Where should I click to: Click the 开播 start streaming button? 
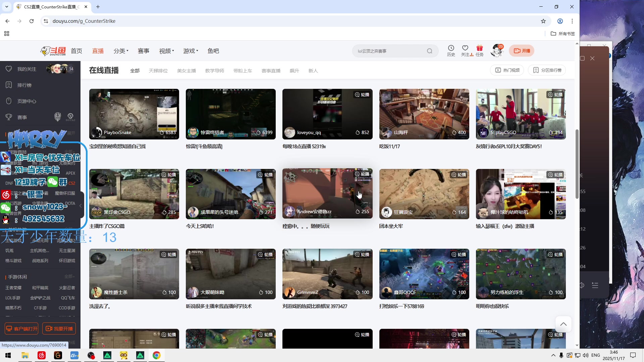pos(522,51)
